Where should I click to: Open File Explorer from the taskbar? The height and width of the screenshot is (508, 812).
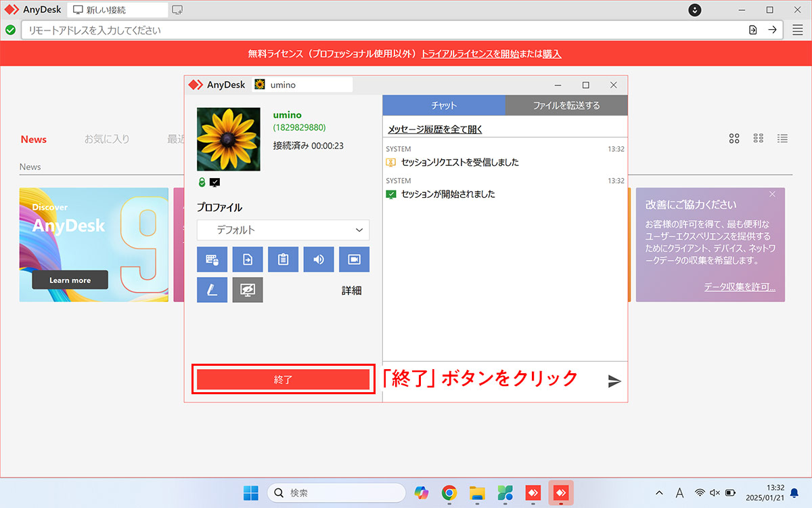point(478,492)
